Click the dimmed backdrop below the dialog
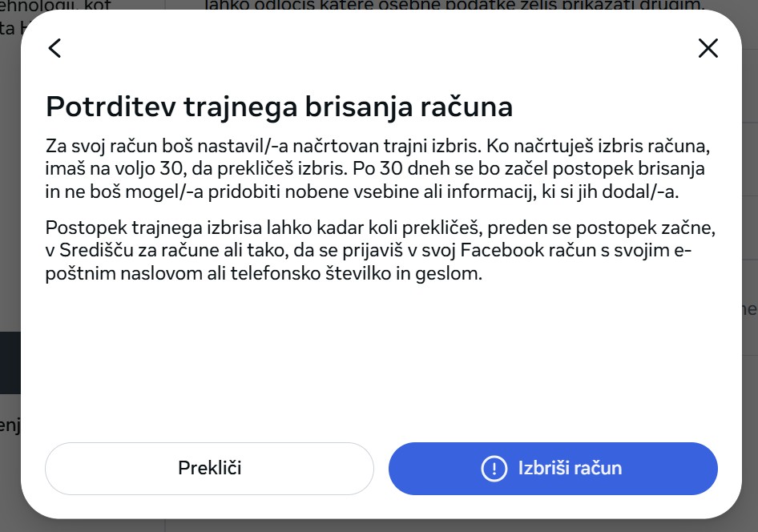The height and width of the screenshot is (532, 758). pos(379,526)
